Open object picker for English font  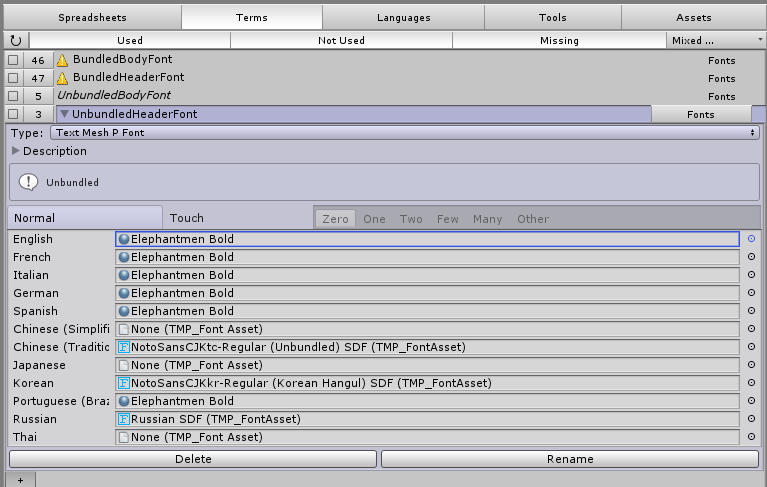point(751,239)
